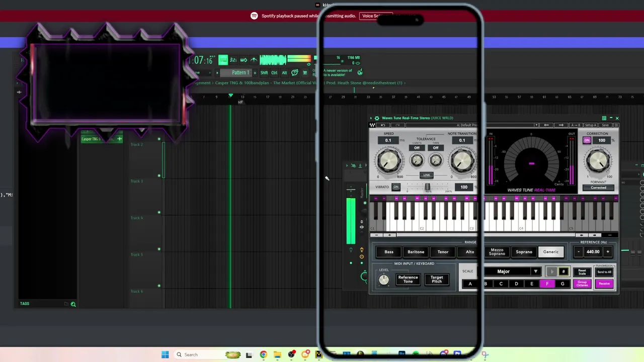Expand the Waves Tune plugin window menu arrow
Viewport: 644px width, 362px height.
point(371,118)
